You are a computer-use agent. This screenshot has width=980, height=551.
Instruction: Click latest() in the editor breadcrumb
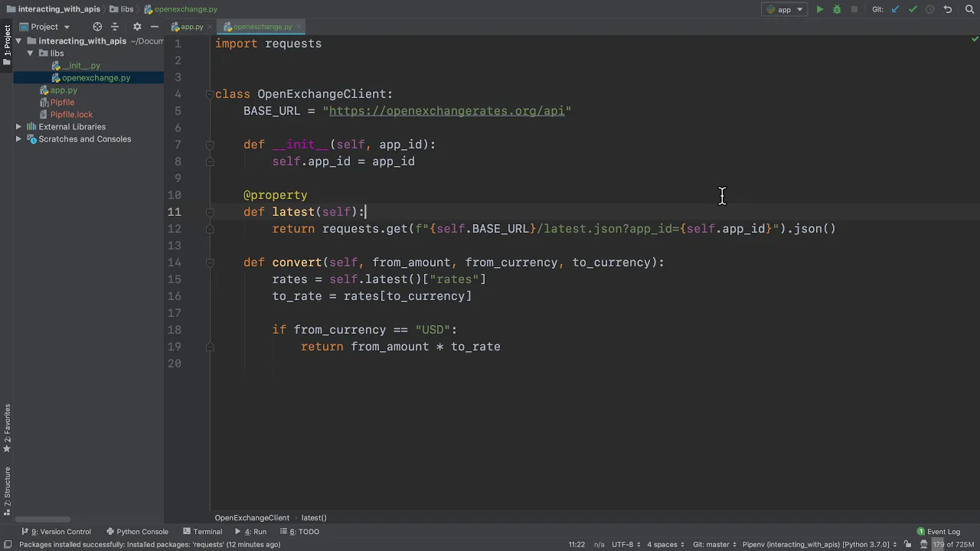point(314,517)
